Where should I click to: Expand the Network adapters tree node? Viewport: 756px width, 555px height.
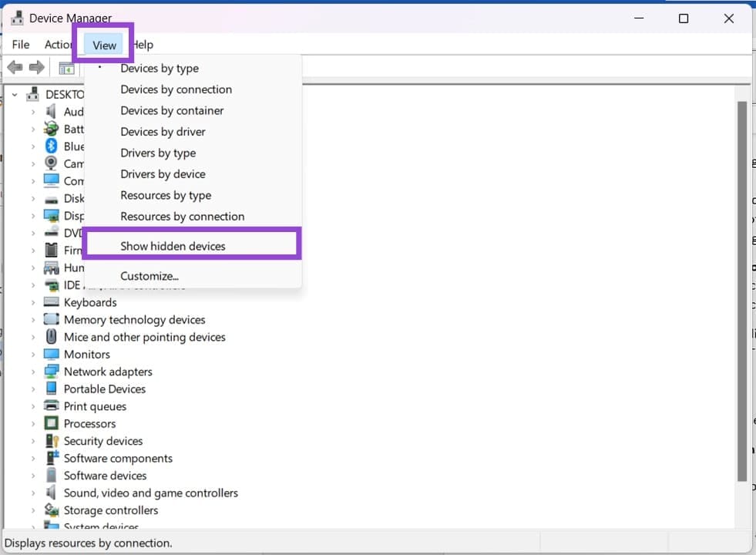(x=33, y=372)
